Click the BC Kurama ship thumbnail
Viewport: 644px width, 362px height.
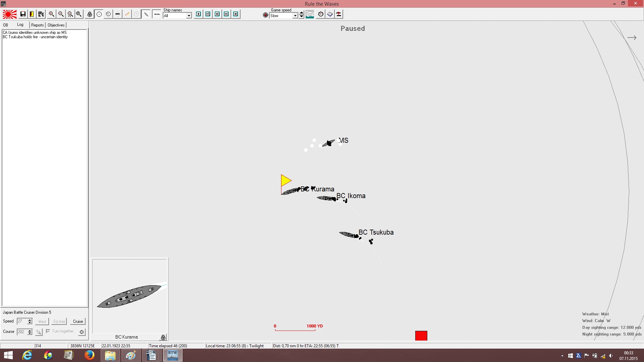pyautogui.click(x=130, y=296)
